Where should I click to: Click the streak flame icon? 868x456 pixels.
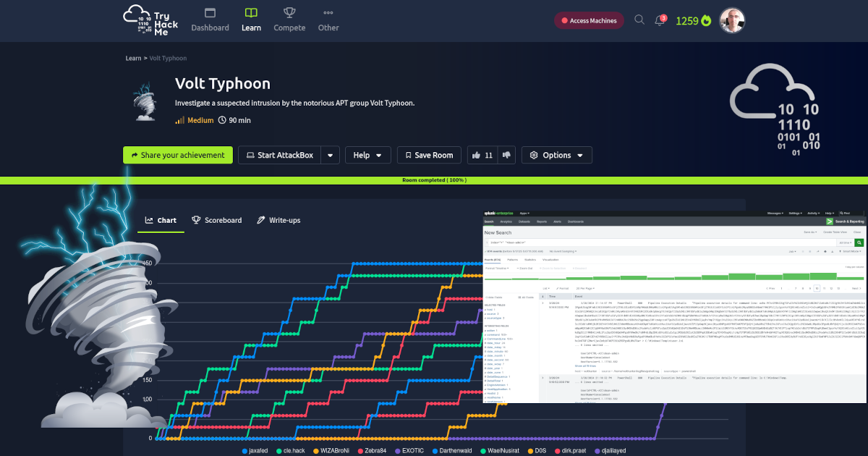point(706,20)
